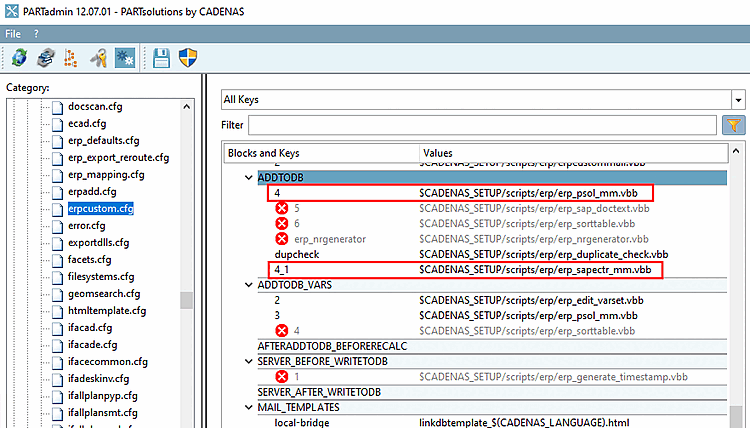Select ifacade.cfg in category list
The width and height of the screenshot is (750, 428).
[92, 345]
